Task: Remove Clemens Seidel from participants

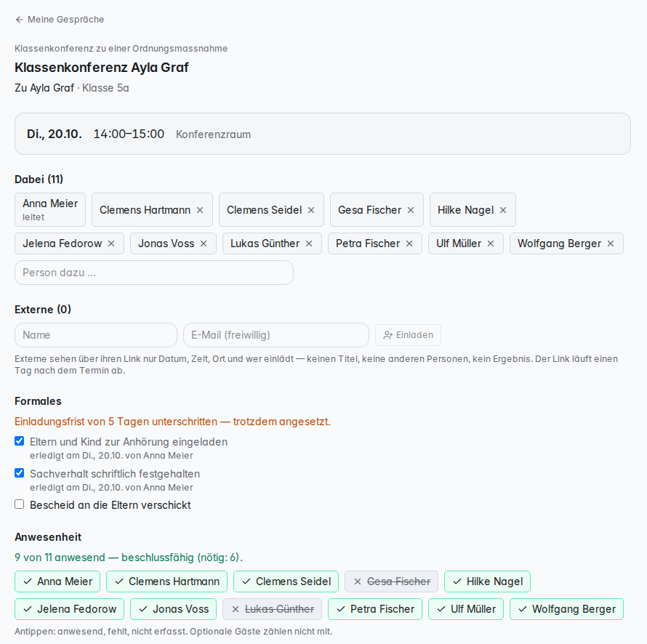Action: pos(311,210)
